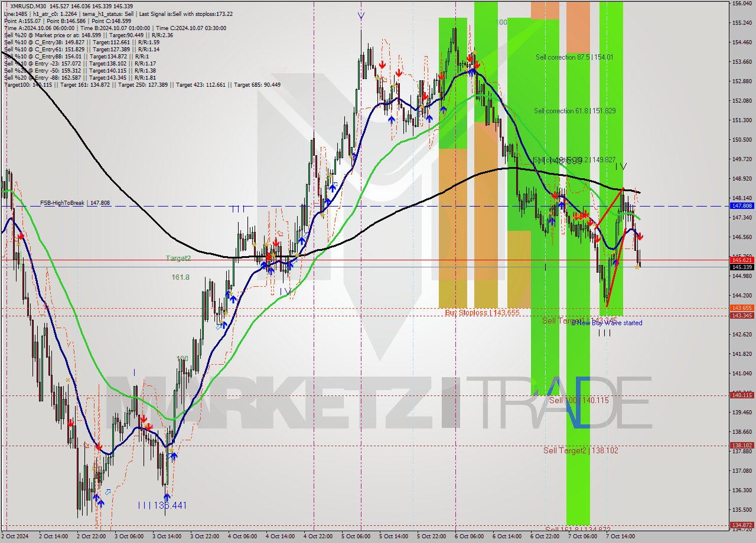Click the 0 New Buy Wave started label
The height and width of the screenshot is (543, 756).
coord(607,323)
